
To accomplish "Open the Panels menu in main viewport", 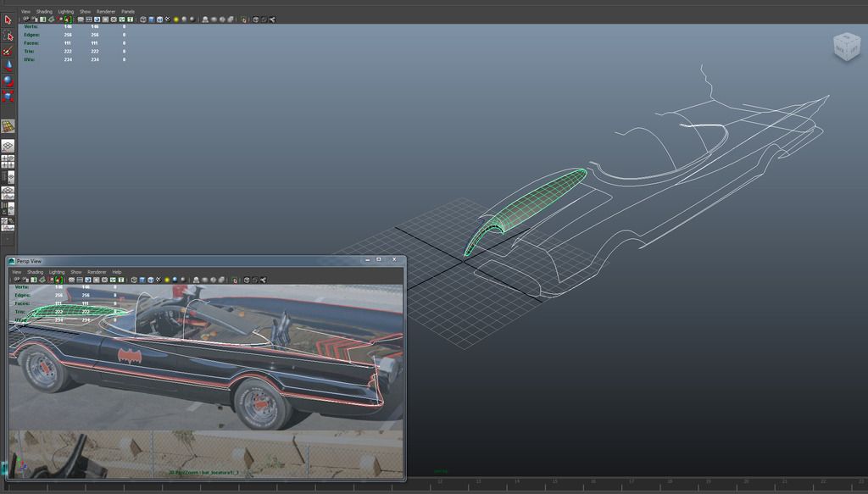I will (128, 12).
